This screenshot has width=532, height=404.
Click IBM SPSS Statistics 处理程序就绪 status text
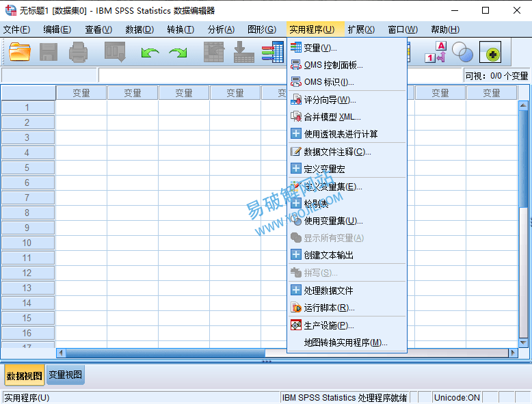345,398
